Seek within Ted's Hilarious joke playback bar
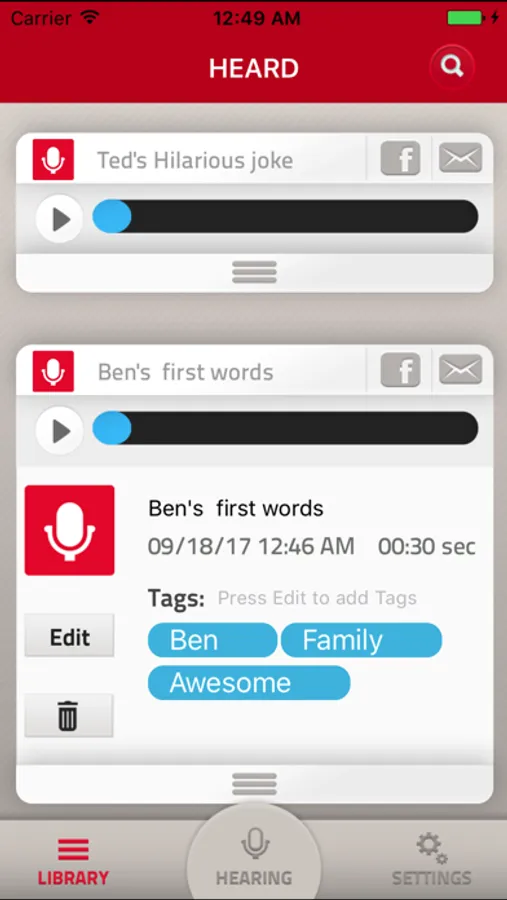Image resolution: width=507 pixels, height=900 pixels. click(285, 216)
